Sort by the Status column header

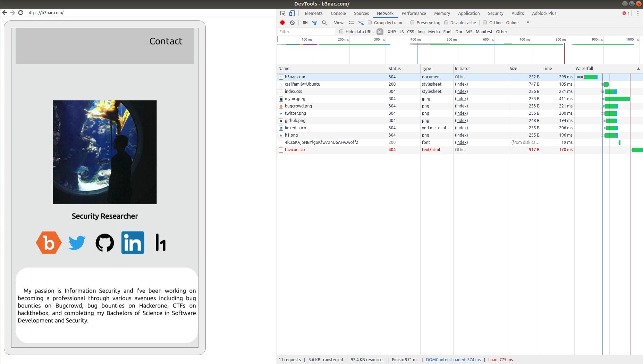click(404, 69)
